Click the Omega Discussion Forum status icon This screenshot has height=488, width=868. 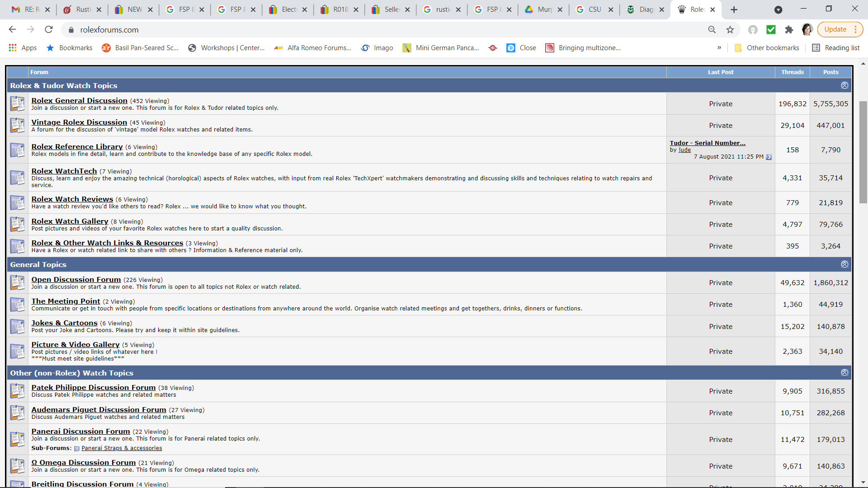coord(18,466)
